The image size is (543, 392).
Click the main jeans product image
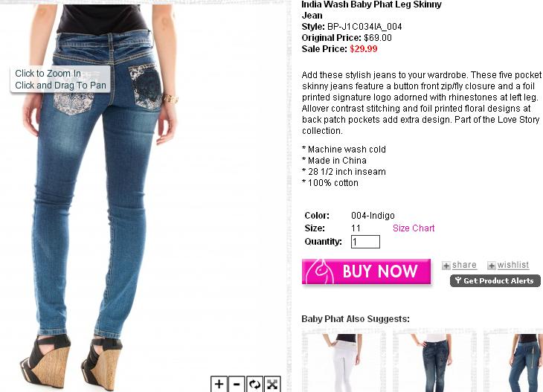pos(104,208)
